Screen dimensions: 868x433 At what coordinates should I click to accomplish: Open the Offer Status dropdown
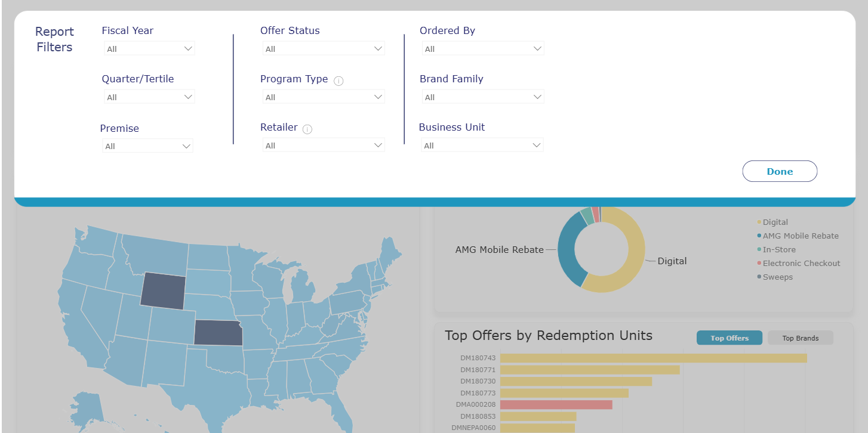point(324,49)
